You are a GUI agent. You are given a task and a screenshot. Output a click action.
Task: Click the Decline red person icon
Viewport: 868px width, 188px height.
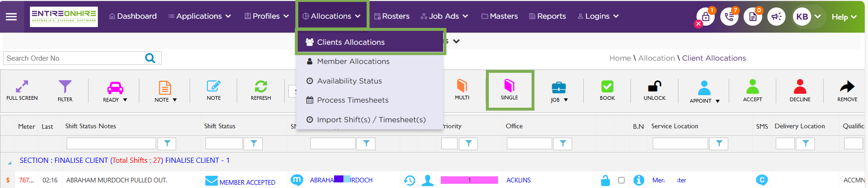pos(800,90)
